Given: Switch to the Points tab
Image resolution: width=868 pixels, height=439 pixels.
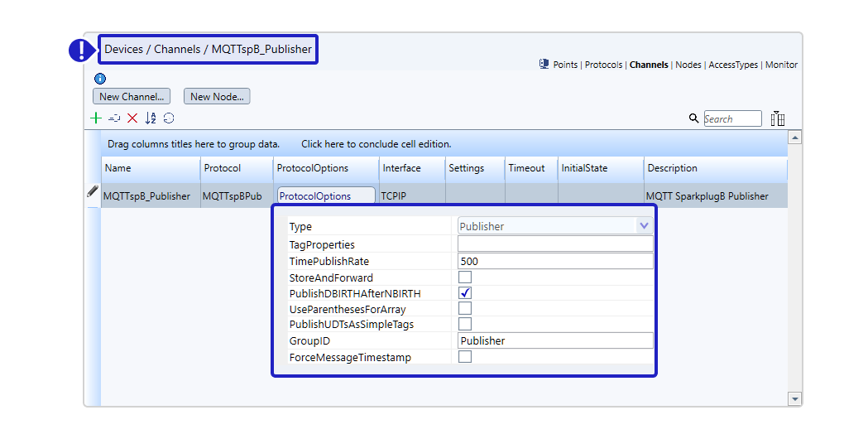Looking at the screenshot, I should pos(565,65).
